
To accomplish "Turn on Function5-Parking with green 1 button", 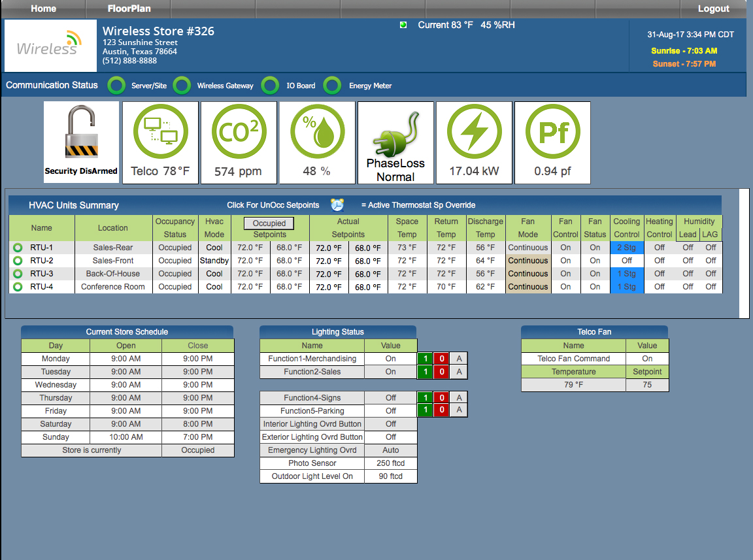I will click(425, 411).
